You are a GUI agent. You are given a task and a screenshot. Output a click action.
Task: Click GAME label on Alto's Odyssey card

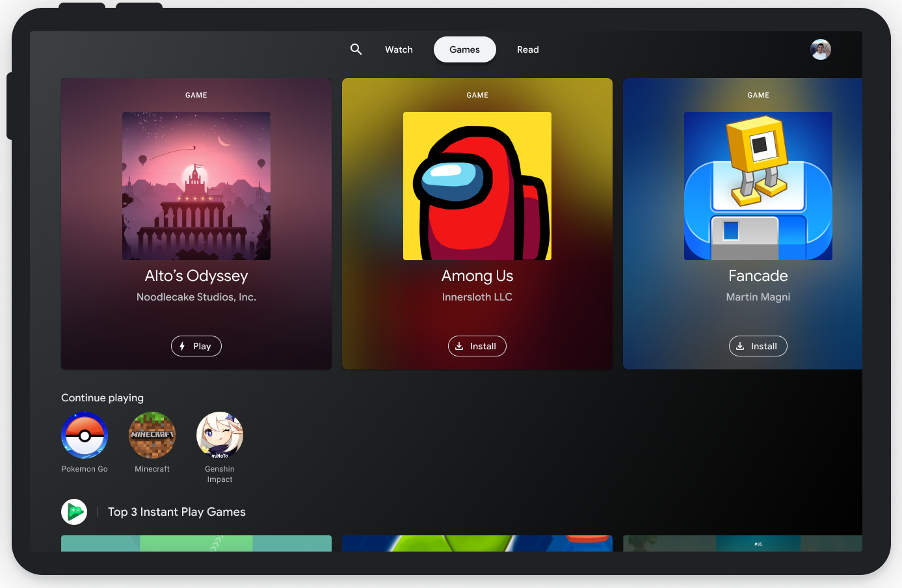(196, 95)
